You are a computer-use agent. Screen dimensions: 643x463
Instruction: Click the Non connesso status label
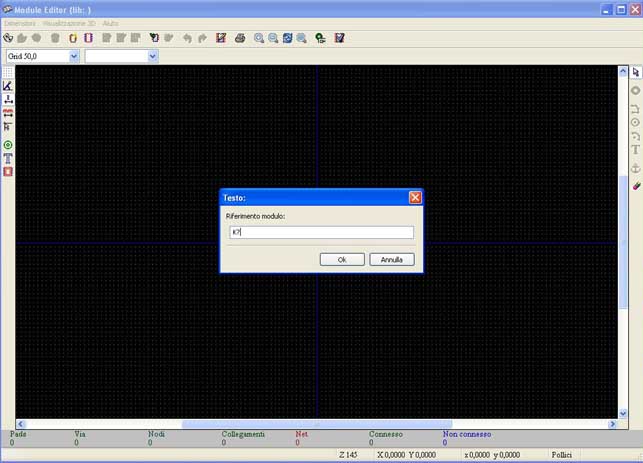(x=467, y=434)
